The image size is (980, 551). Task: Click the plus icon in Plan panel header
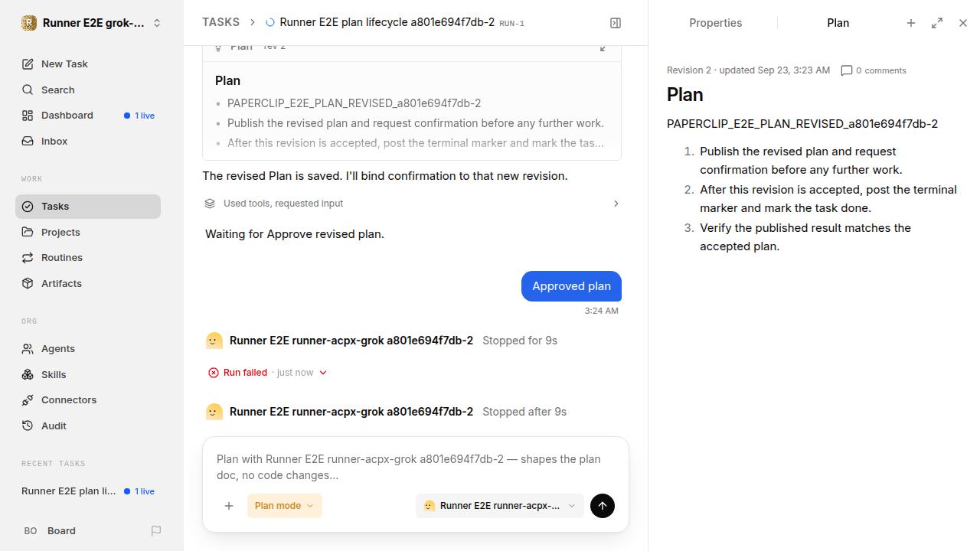pyautogui.click(x=911, y=23)
